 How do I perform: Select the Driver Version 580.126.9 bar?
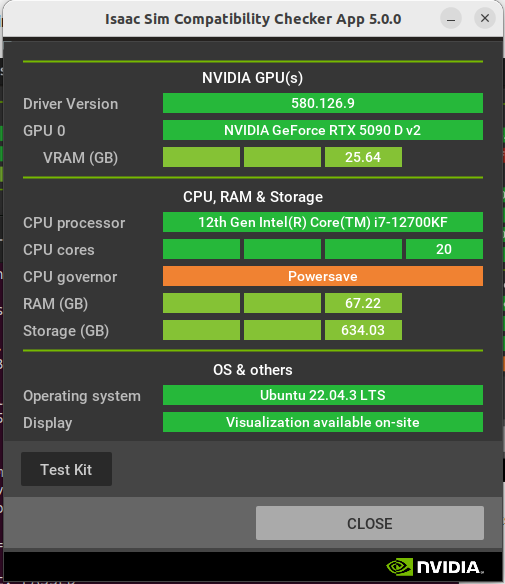[323, 103]
